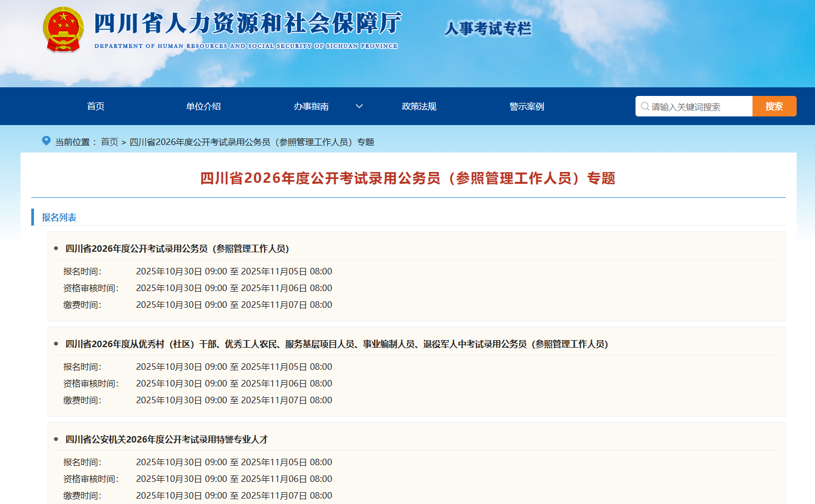Expand the 办事指南 dropdown chevron
The width and height of the screenshot is (815, 504).
(359, 106)
